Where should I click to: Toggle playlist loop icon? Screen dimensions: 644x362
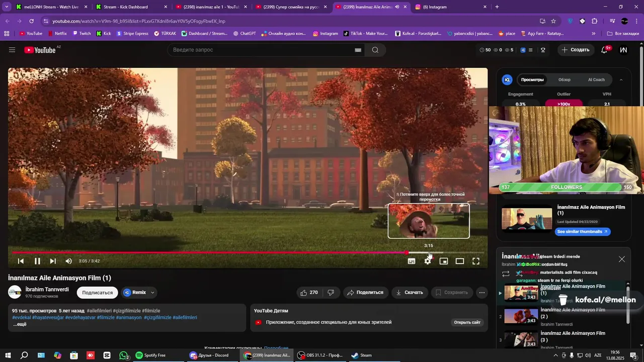point(506,274)
